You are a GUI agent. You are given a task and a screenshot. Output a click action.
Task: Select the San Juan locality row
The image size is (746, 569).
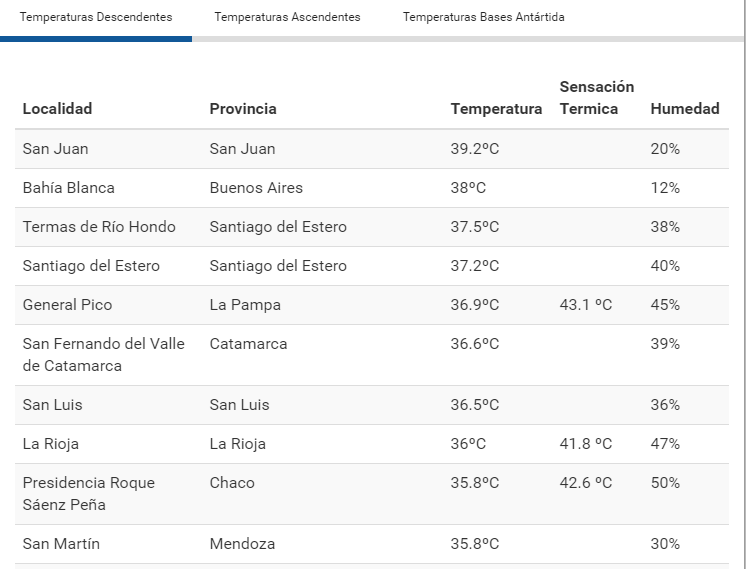(55, 149)
